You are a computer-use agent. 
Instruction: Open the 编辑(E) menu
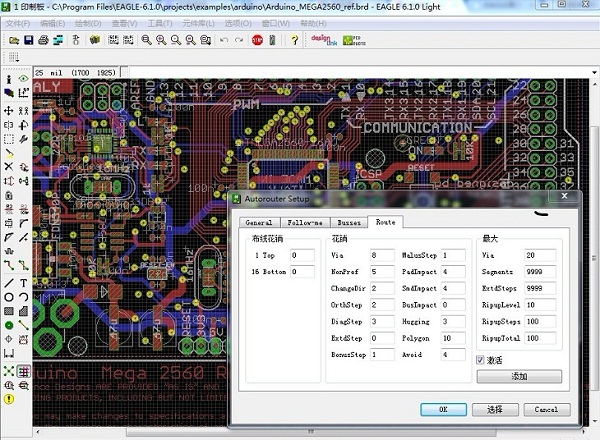(x=52, y=23)
